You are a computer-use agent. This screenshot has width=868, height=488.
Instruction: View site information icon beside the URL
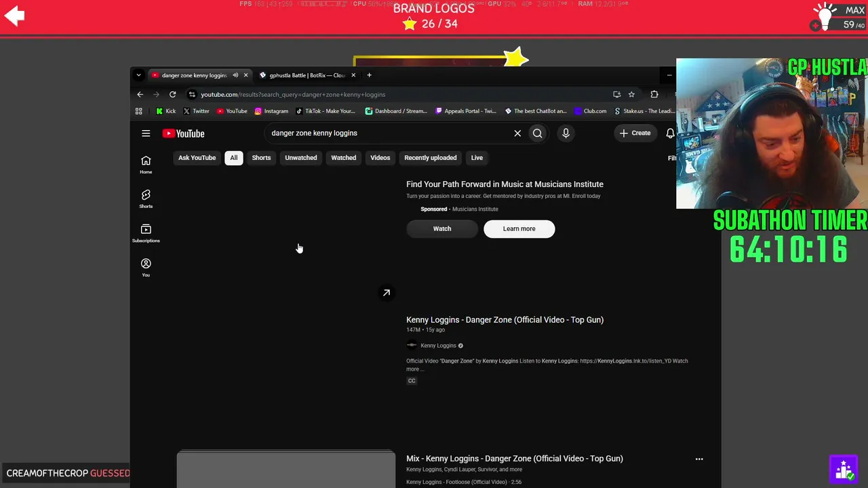192,94
